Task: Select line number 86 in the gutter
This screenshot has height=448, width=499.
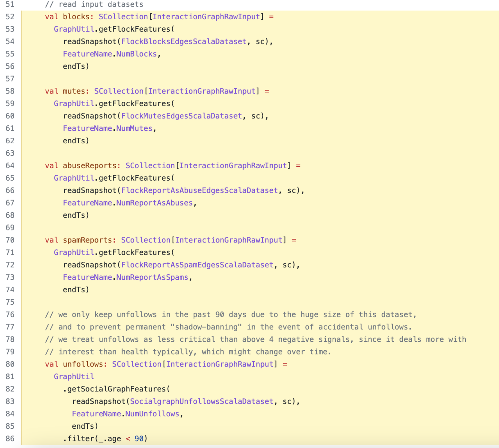Action: (x=10, y=439)
